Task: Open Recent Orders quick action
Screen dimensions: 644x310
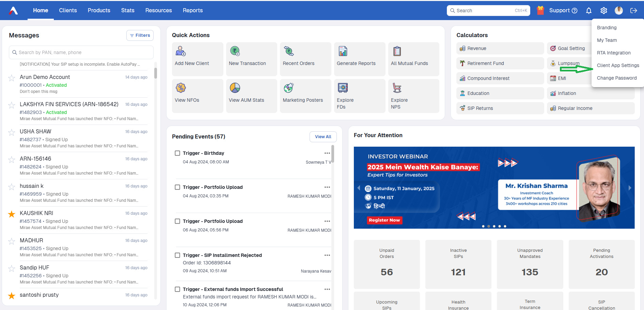Action: [305, 59]
